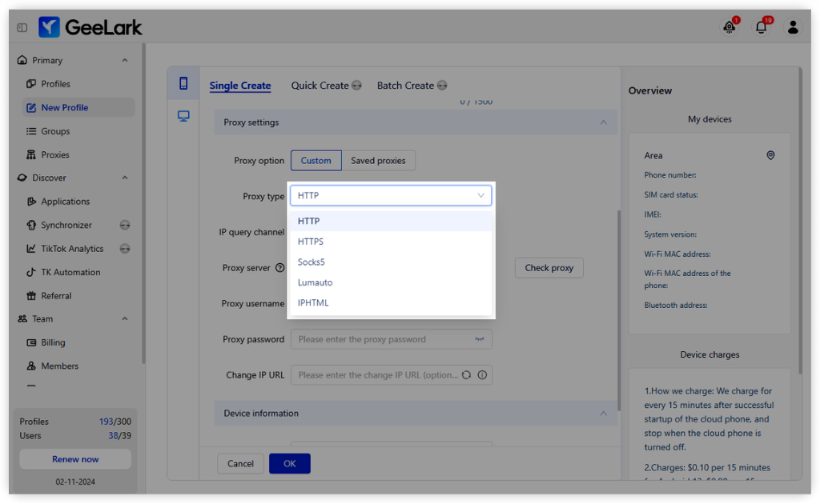Click the Users count 38/39

tap(120, 435)
